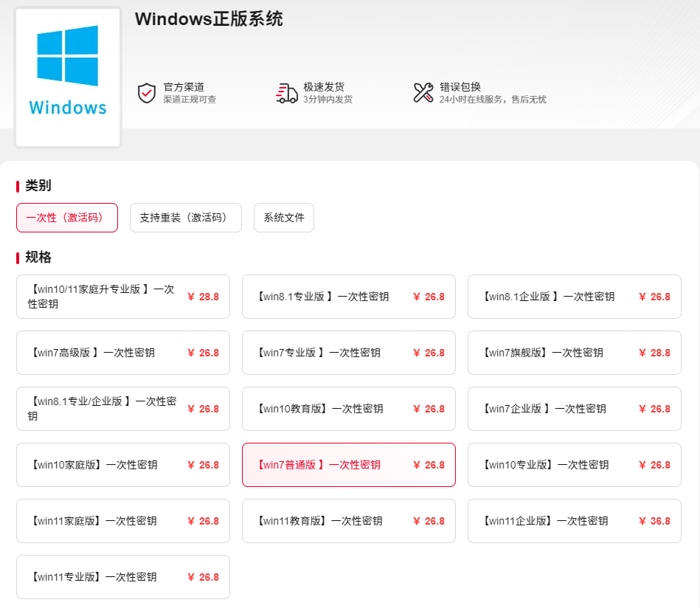Image resolution: width=700 pixels, height=608 pixels.
Task: Pick the win11教育版 one-time key
Action: [349, 521]
